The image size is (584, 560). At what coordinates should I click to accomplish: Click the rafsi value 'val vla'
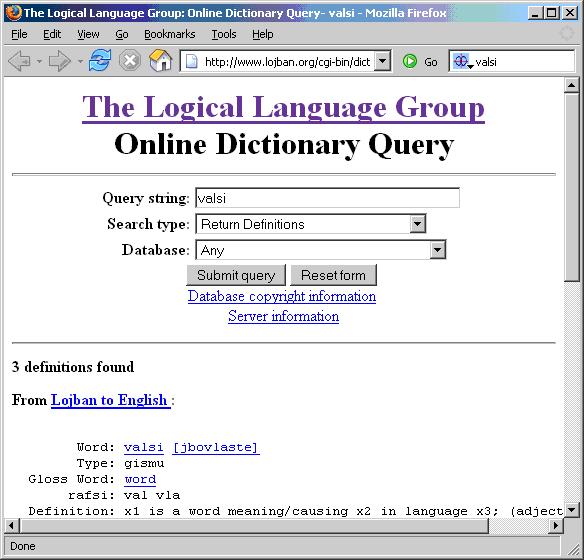[152, 495]
